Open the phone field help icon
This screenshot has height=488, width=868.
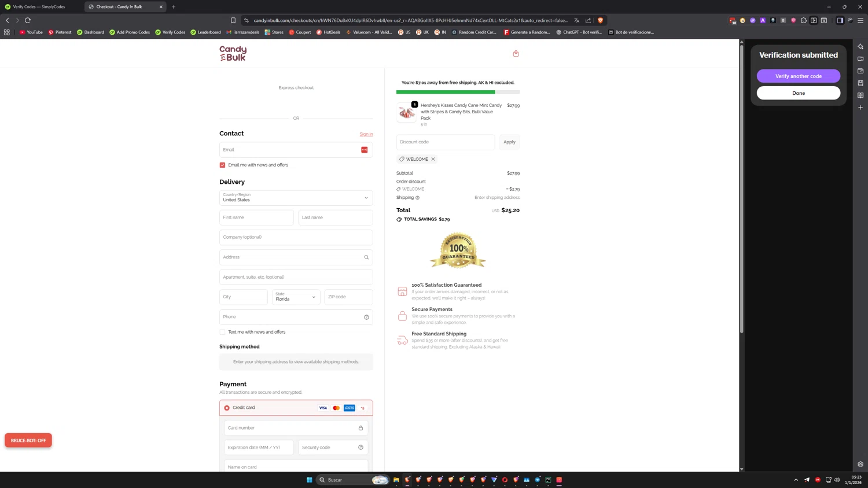coord(366,317)
